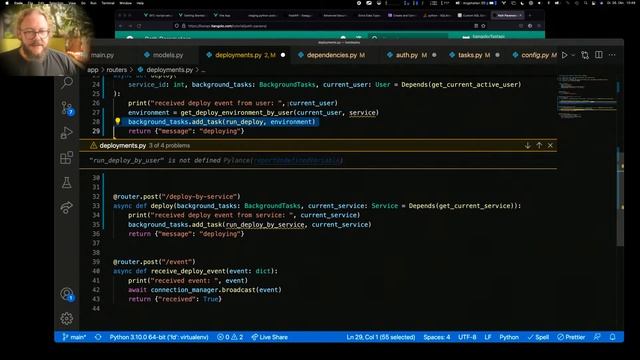Toggle Spell checker in status bar

click(x=538, y=337)
